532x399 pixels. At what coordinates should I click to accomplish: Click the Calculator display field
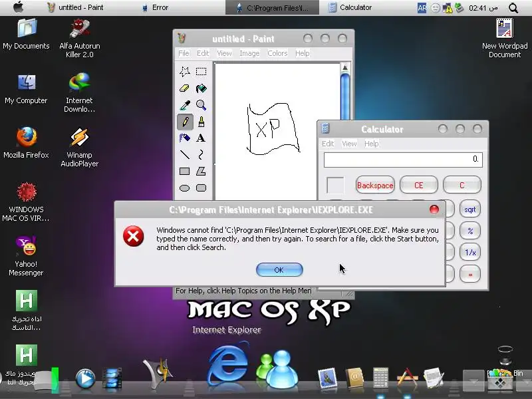click(x=403, y=160)
